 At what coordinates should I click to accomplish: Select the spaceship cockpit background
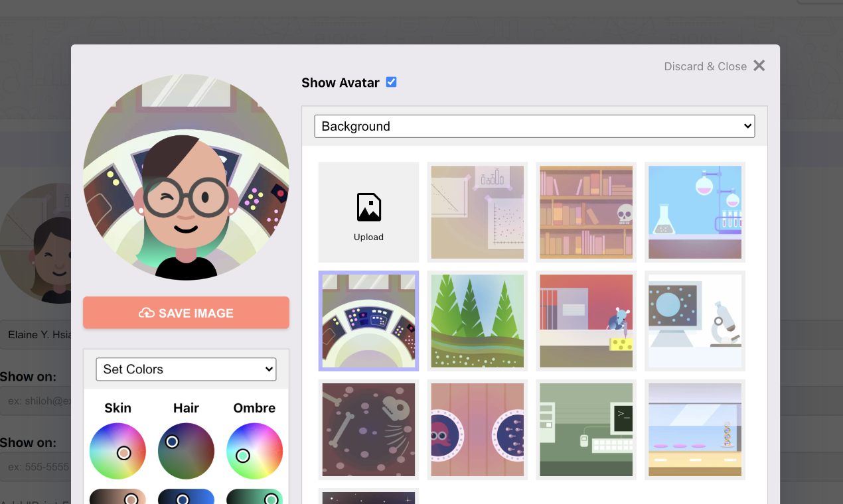coord(368,321)
